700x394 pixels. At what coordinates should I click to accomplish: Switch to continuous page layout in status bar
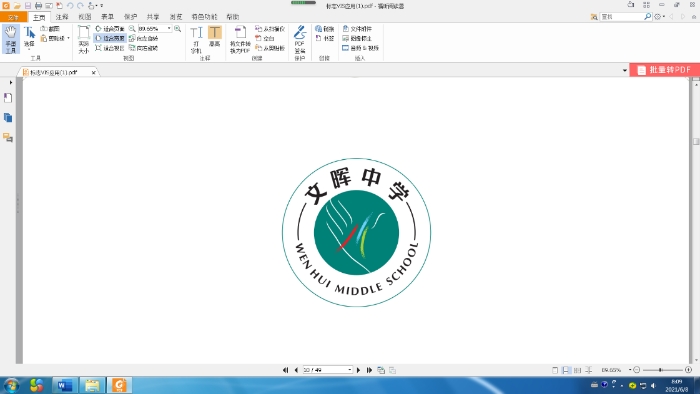coord(566,370)
